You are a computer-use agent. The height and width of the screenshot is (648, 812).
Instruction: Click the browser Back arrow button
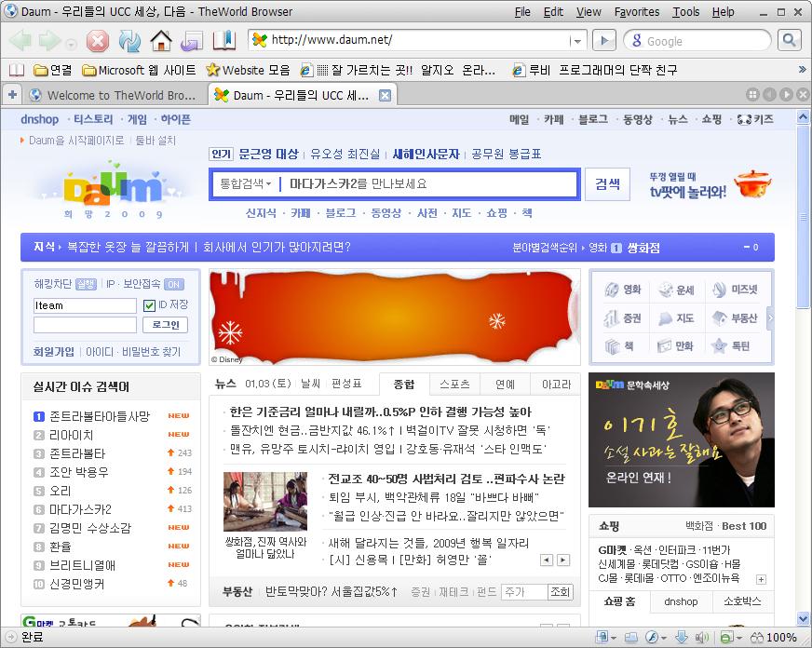click(20, 40)
